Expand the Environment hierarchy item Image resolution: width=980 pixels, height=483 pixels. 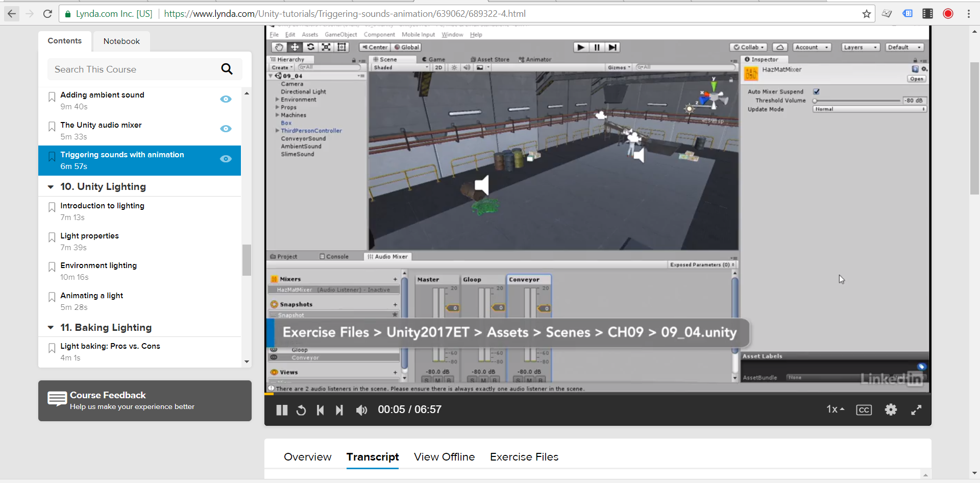[277, 100]
